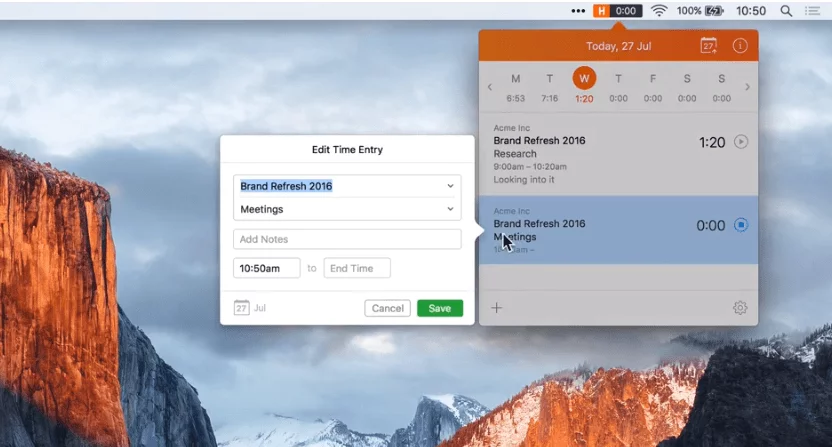
Task: Click the Cancel button
Action: (x=387, y=308)
